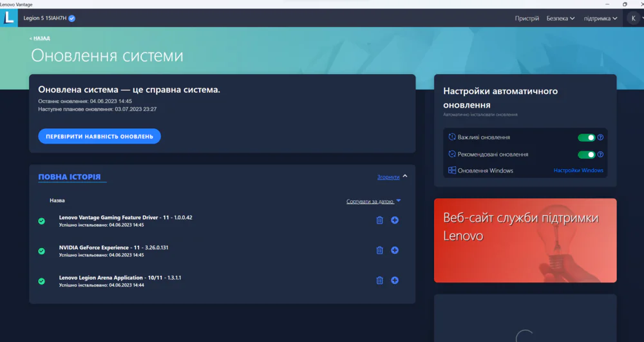Minimize the Lenovo Vantage window

[607, 4]
